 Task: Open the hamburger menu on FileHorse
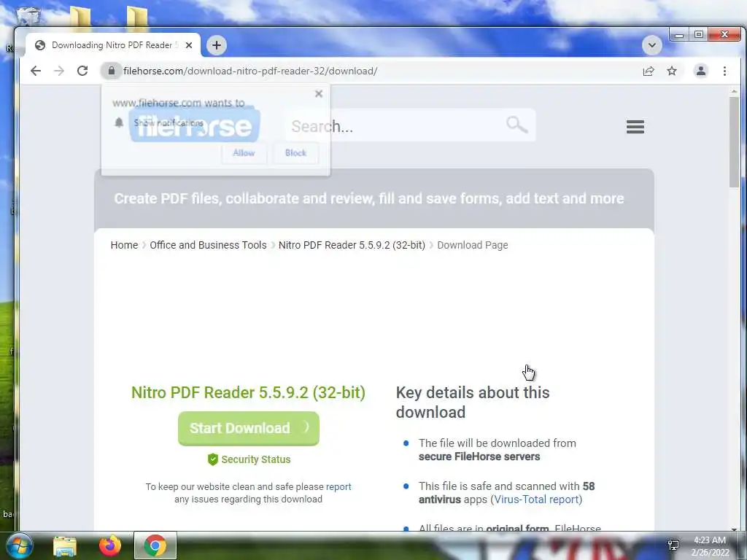(x=635, y=127)
